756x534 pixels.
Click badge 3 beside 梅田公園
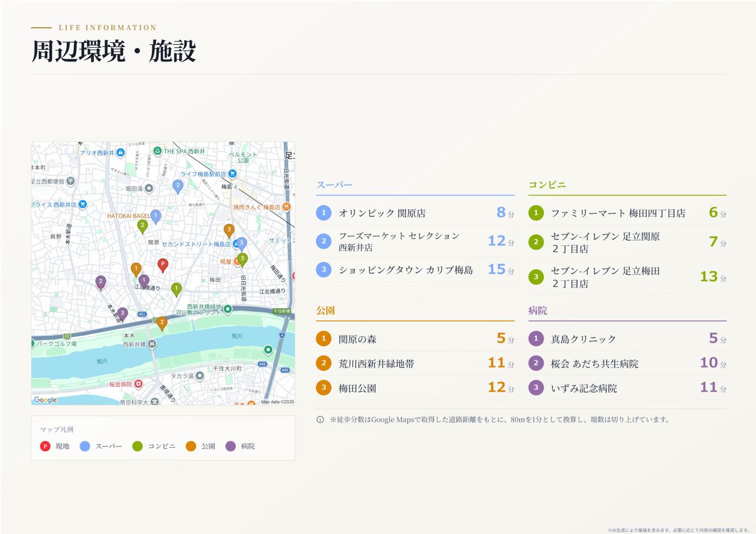pos(324,388)
